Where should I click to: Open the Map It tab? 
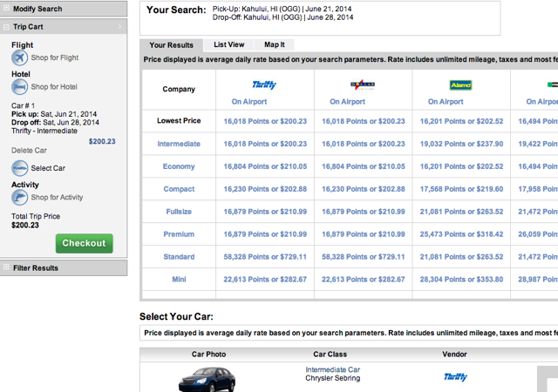tap(275, 44)
